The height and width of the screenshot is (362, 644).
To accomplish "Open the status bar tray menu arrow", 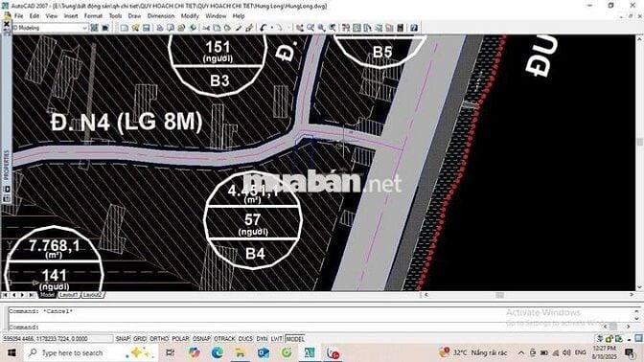I will pyautogui.click(x=630, y=339).
